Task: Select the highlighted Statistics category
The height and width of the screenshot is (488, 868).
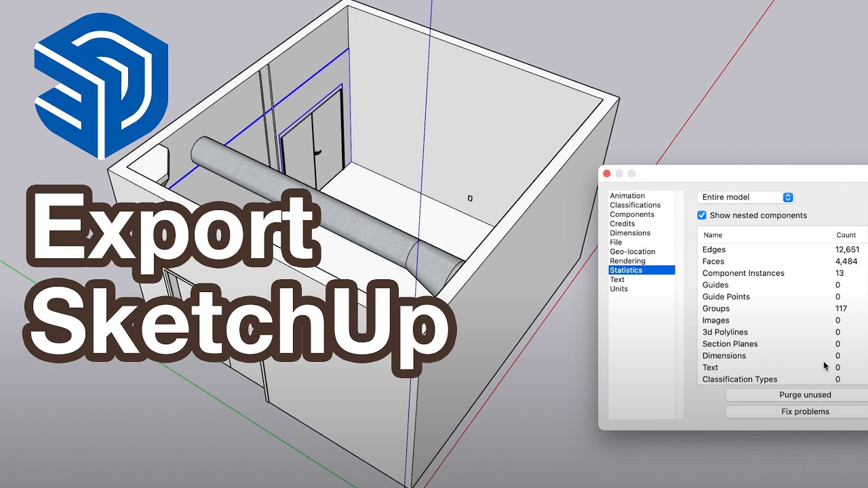Action: tap(642, 270)
